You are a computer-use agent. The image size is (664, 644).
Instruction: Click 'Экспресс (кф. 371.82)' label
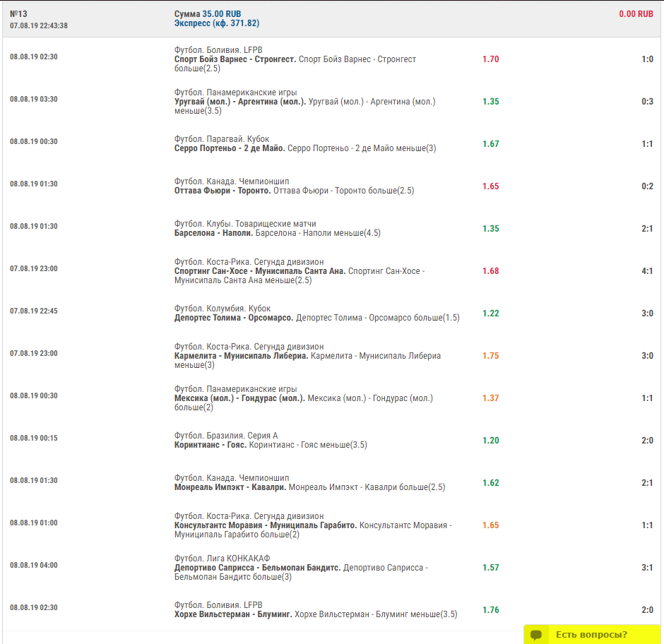pyautogui.click(x=217, y=23)
